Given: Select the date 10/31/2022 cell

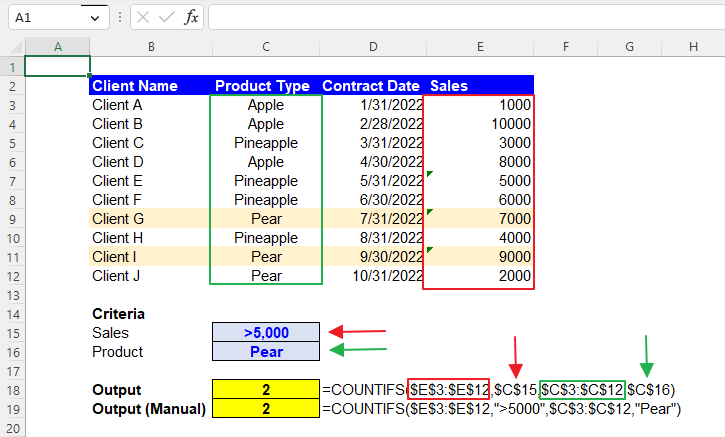Looking at the screenshot, I should (x=373, y=276).
